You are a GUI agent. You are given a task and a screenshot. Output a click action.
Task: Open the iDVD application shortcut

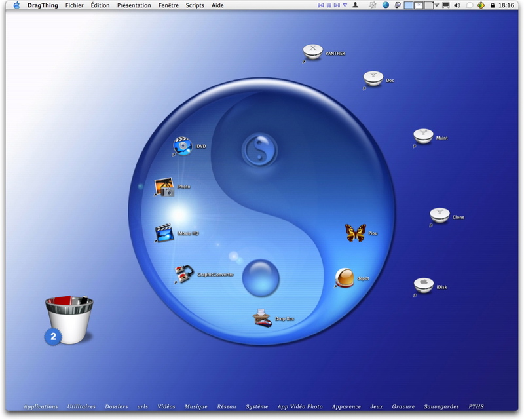pyautogui.click(x=183, y=146)
